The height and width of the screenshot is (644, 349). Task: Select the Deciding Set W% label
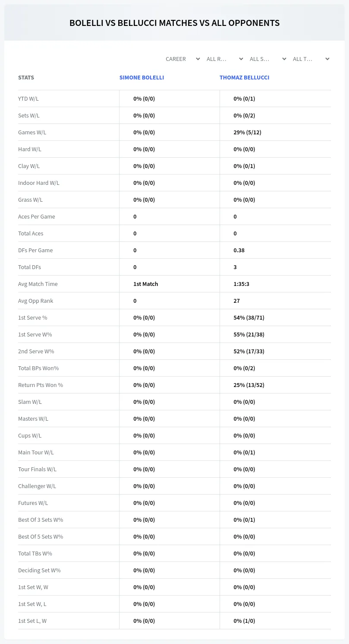(39, 570)
